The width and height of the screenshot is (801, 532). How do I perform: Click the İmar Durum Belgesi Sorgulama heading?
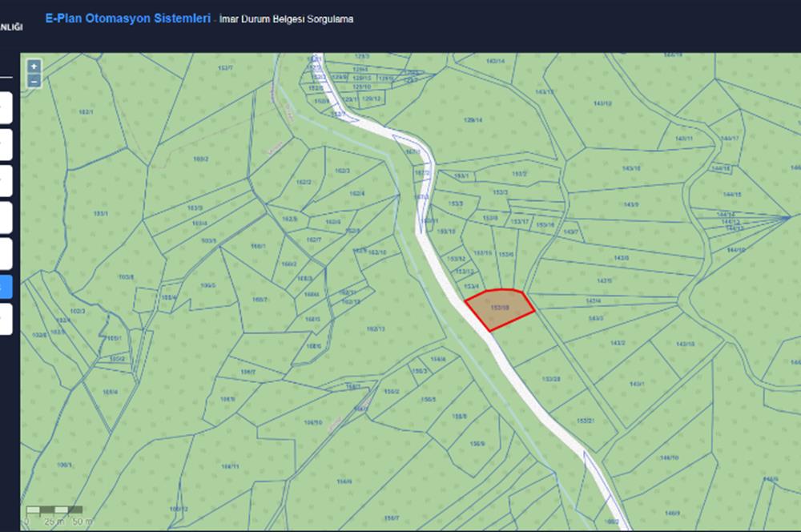click(286, 18)
